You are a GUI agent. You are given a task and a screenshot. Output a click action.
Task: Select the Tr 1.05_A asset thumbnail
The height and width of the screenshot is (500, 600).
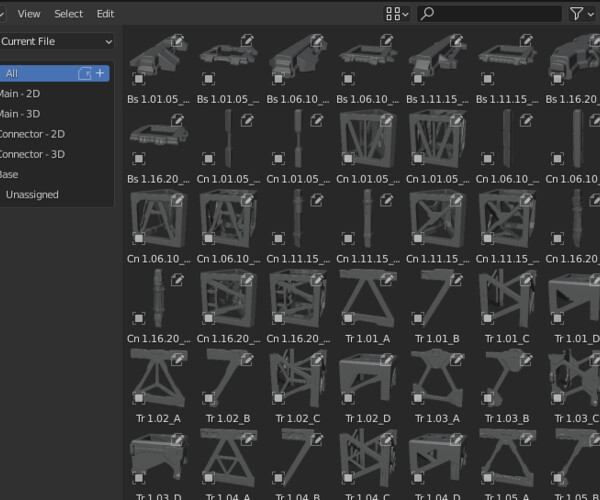click(507, 458)
